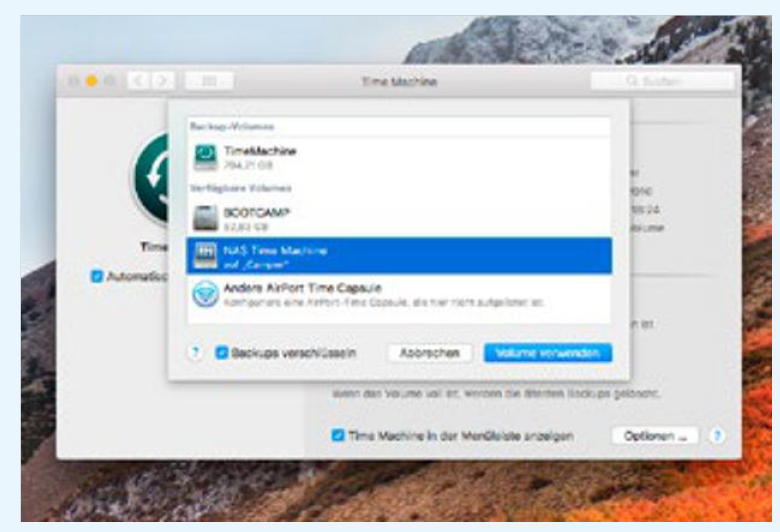
Task: Click the Volume verwenden button
Action: coord(548,353)
